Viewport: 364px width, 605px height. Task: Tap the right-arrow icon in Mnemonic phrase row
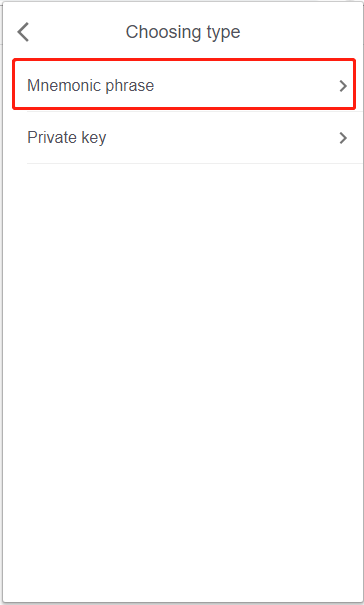pyautogui.click(x=343, y=86)
